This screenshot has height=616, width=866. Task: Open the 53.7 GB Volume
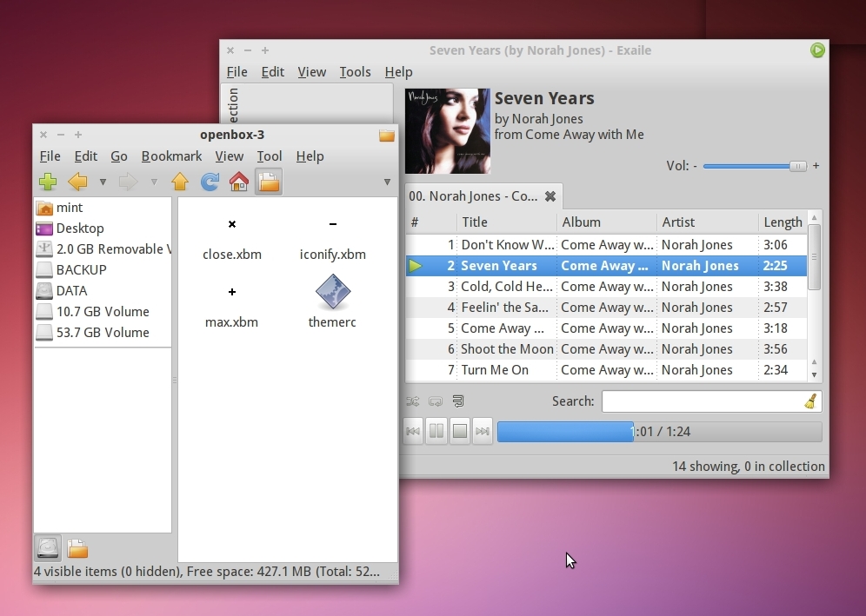tap(103, 333)
